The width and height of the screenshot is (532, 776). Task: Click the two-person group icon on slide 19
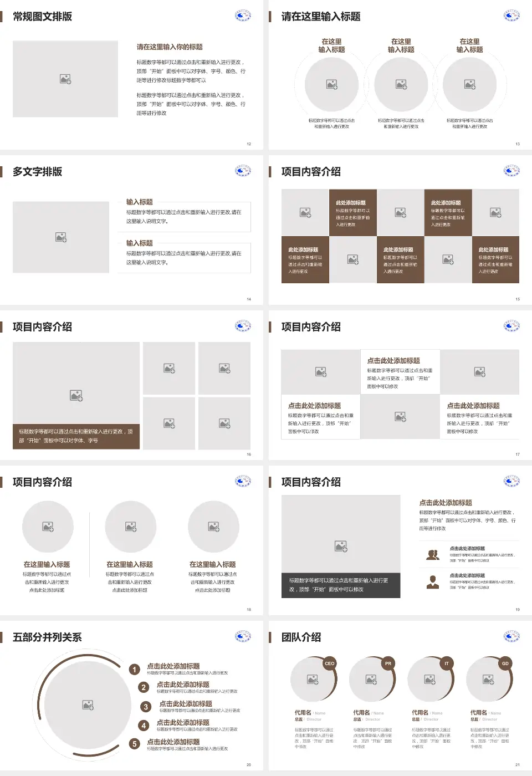tap(433, 554)
